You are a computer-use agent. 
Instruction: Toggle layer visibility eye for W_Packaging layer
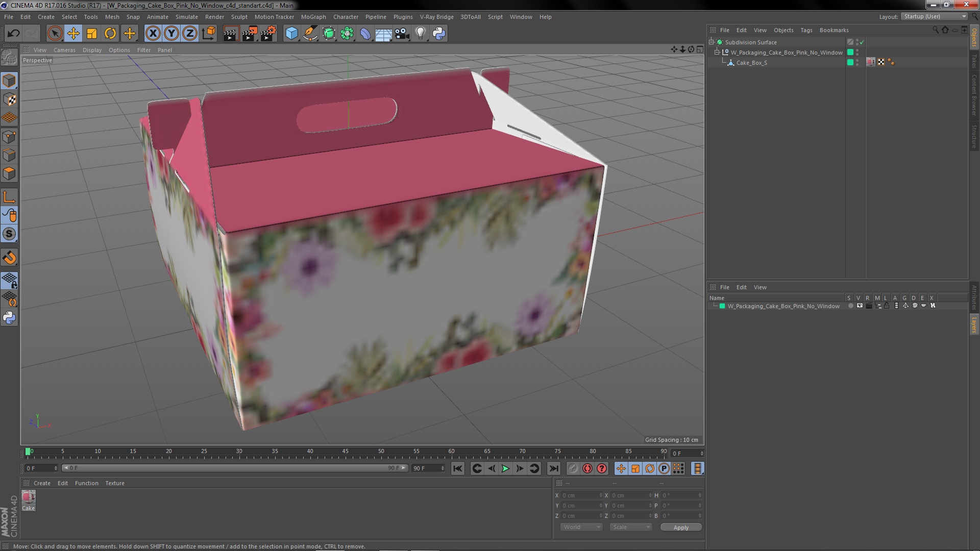click(x=860, y=306)
